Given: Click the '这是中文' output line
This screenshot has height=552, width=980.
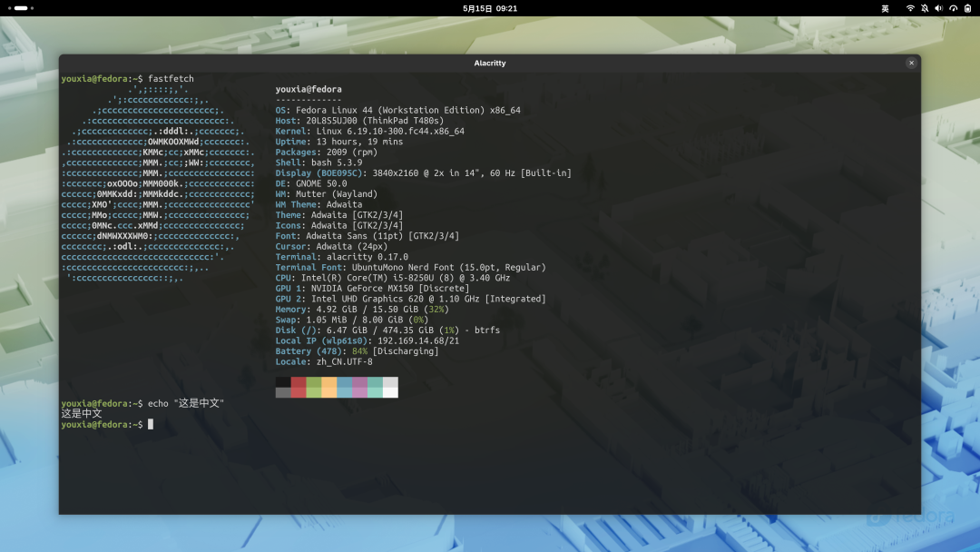Looking at the screenshot, I should pyautogui.click(x=82, y=414).
